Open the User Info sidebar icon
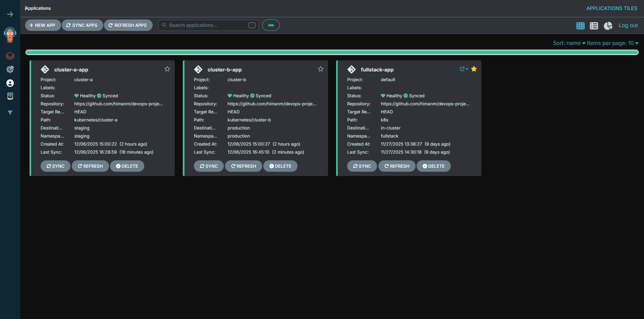 pyautogui.click(x=10, y=83)
